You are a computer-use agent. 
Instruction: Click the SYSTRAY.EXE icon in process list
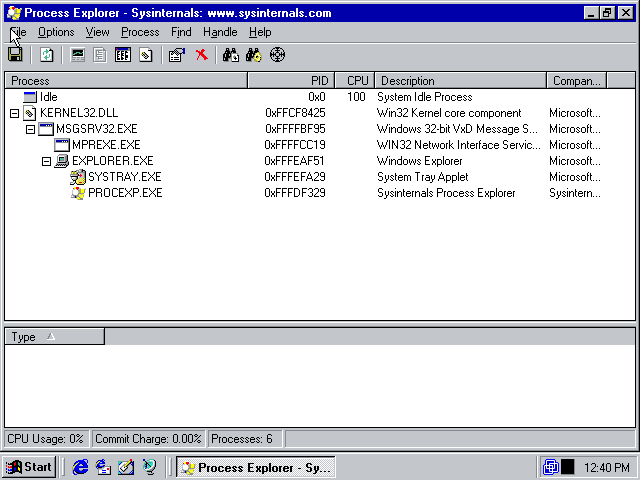(78, 177)
